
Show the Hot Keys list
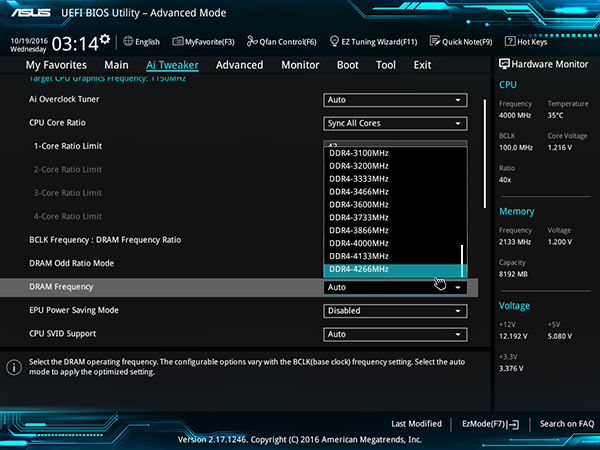click(527, 41)
